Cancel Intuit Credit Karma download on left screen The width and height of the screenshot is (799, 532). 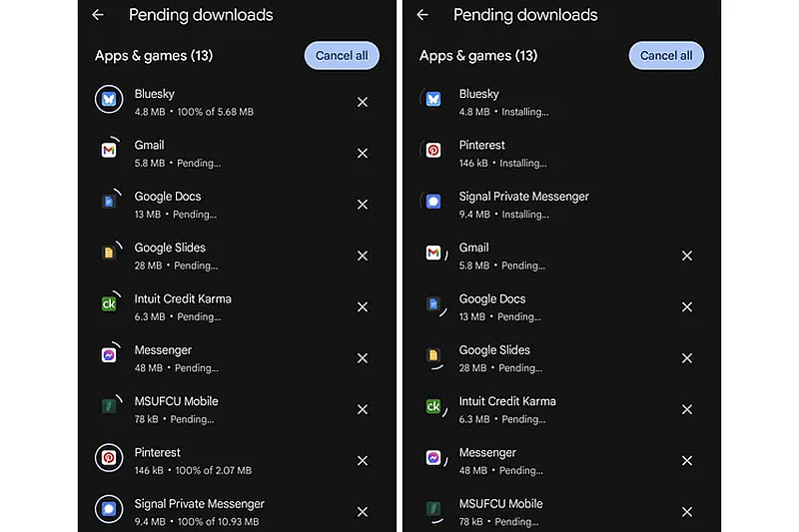tap(363, 307)
